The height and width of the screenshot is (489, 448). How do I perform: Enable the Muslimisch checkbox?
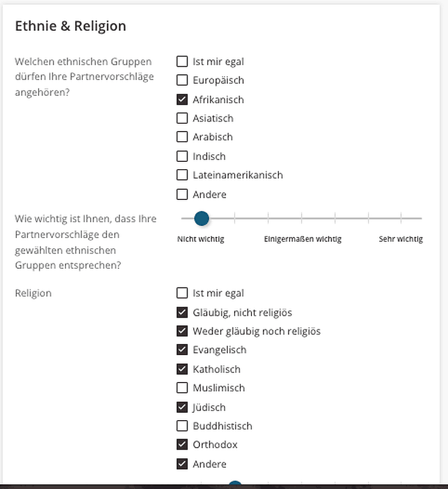click(x=182, y=388)
